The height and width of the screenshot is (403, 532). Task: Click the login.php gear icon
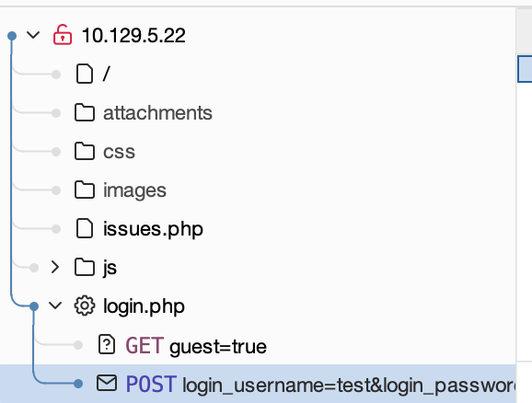(85, 305)
